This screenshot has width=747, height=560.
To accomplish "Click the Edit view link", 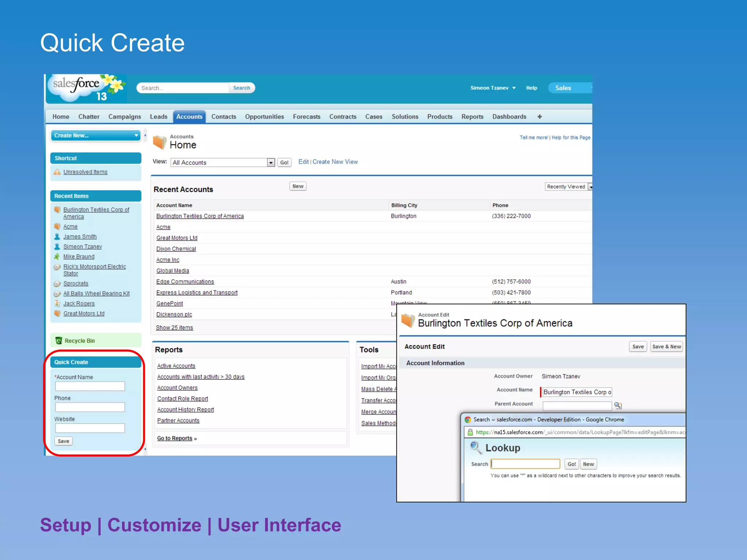I will [x=303, y=162].
